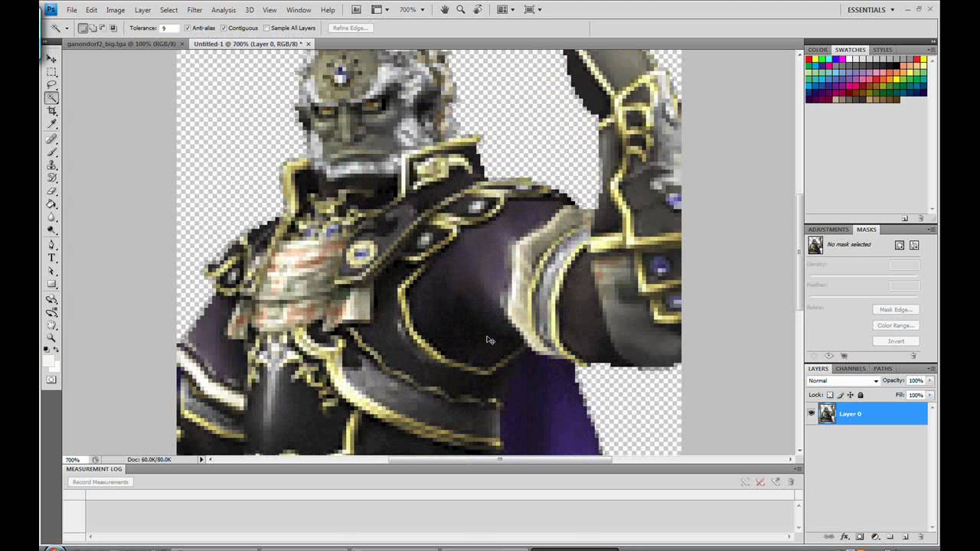Add a vector mask in Masks panel
Image resolution: width=980 pixels, height=551 pixels.
point(914,245)
